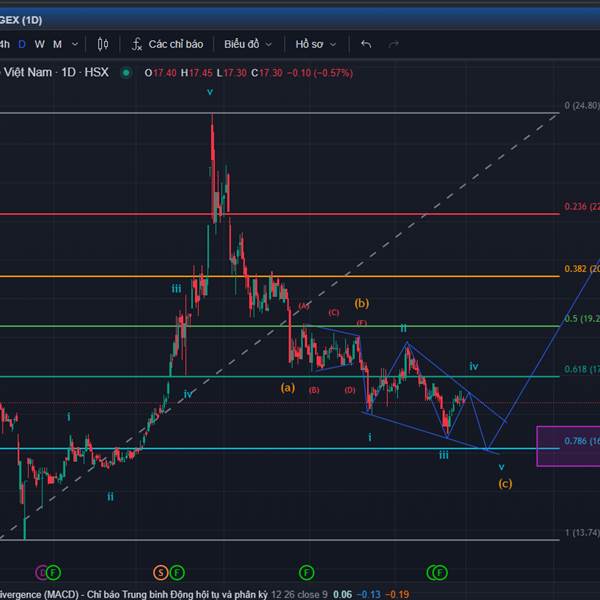The width and height of the screenshot is (600, 600).
Task: Select the red 0.236 Fibonacci label
Action: click(582, 207)
